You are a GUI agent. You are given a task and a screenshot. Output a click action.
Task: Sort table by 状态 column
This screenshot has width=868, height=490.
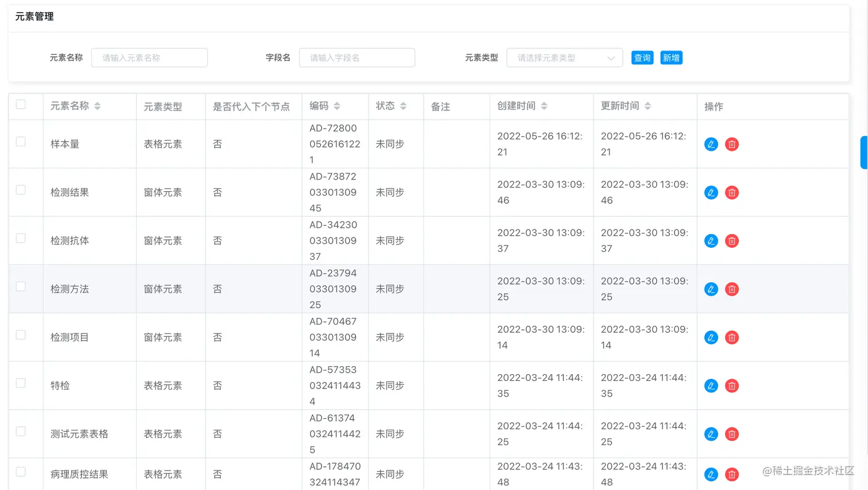point(403,106)
